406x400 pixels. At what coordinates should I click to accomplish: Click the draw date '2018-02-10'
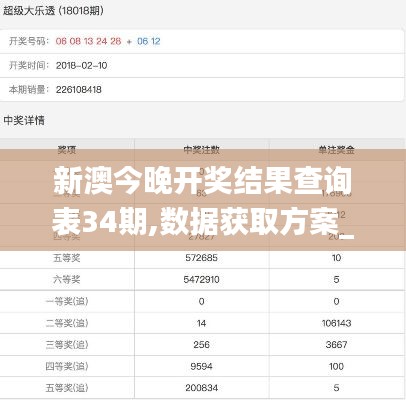pos(82,65)
